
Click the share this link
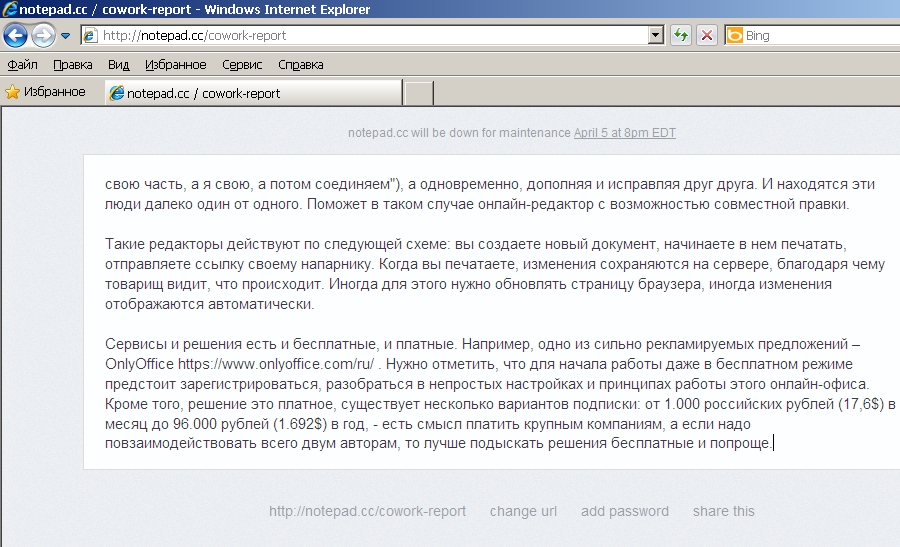[723, 511]
